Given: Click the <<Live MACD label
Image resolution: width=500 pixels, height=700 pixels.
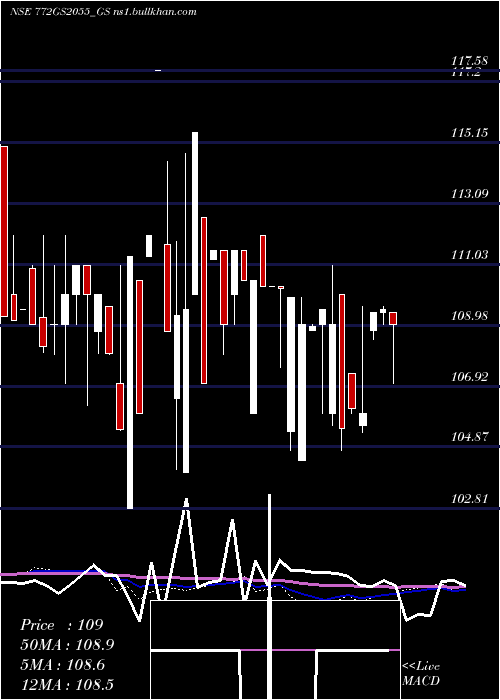Looking at the screenshot, I should tap(421, 673).
